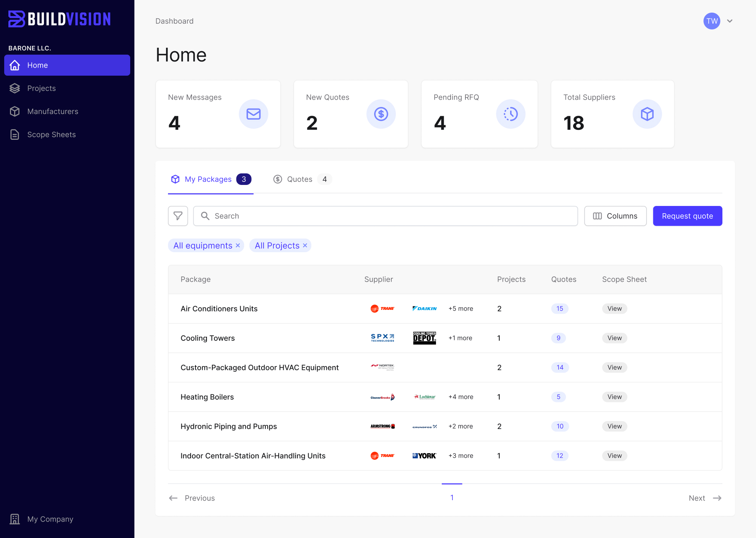Click the BuildVision logo
The image size is (756, 538).
click(x=60, y=19)
